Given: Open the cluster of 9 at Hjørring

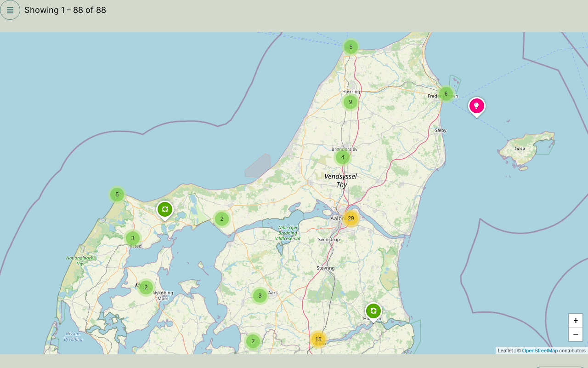Looking at the screenshot, I should click(x=351, y=102).
